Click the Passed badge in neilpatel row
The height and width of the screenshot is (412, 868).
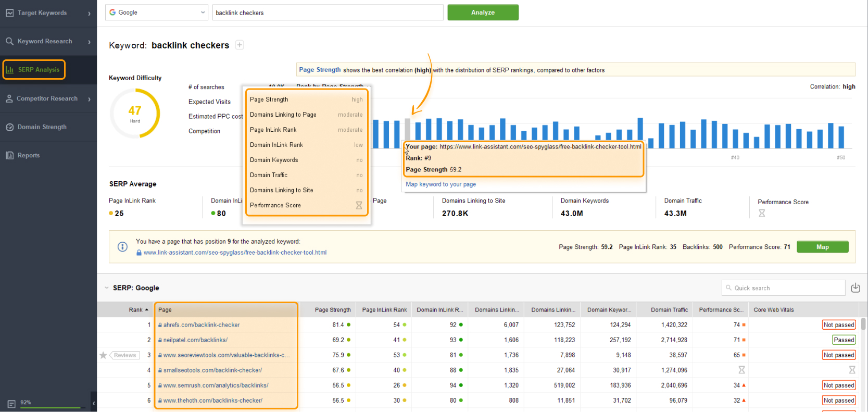click(844, 340)
